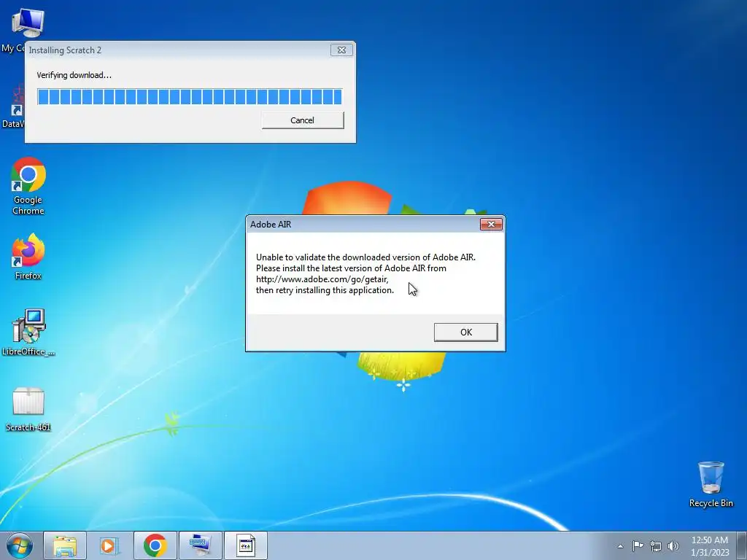Image resolution: width=747 pixels, height=560 pixels.
Task: Open the Windows Start menu
Action: coord(20,545)
